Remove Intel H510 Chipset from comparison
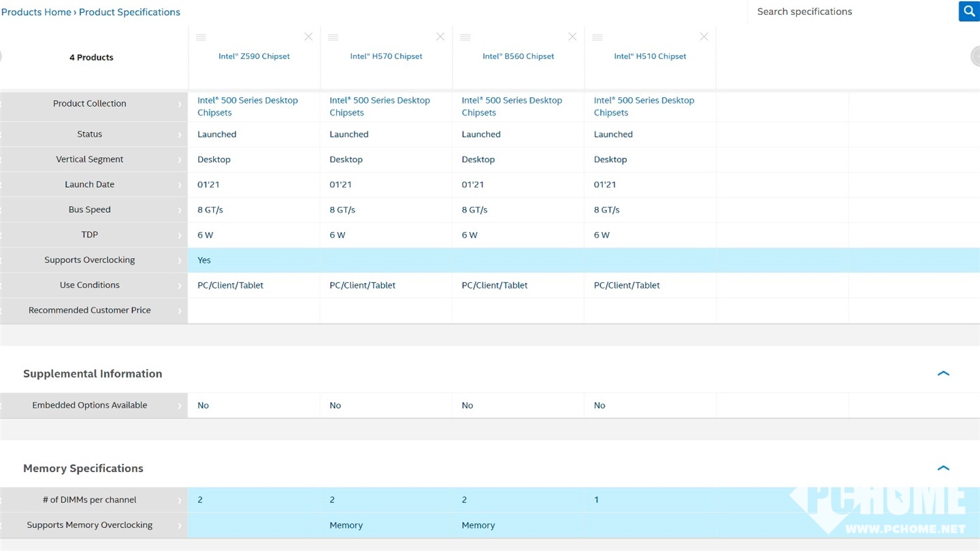Screen dimensions: 980x551 pos(704,37)
